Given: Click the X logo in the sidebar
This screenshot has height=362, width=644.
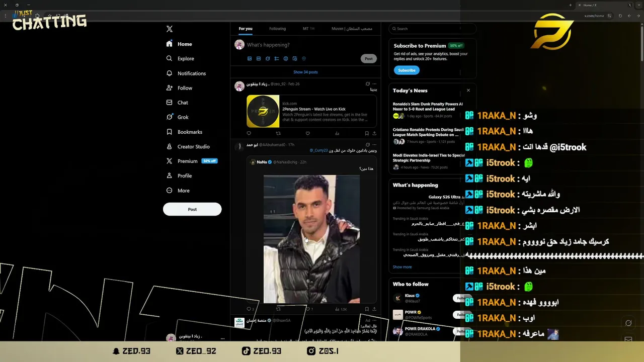Looking at the screenshot, I should point(170,29).
